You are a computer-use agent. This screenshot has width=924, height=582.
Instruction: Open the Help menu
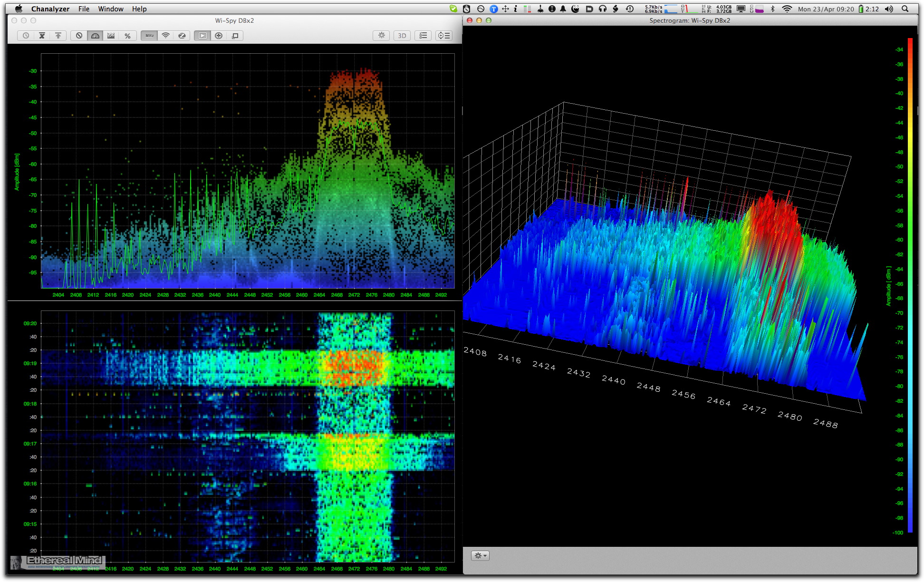pyautogui.click(x=139, y=9)
